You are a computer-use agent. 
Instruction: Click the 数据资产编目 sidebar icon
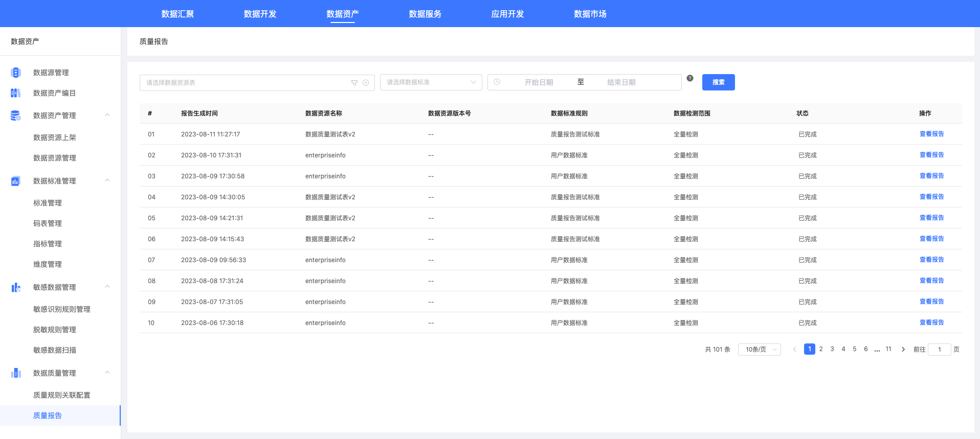(16, 93)
